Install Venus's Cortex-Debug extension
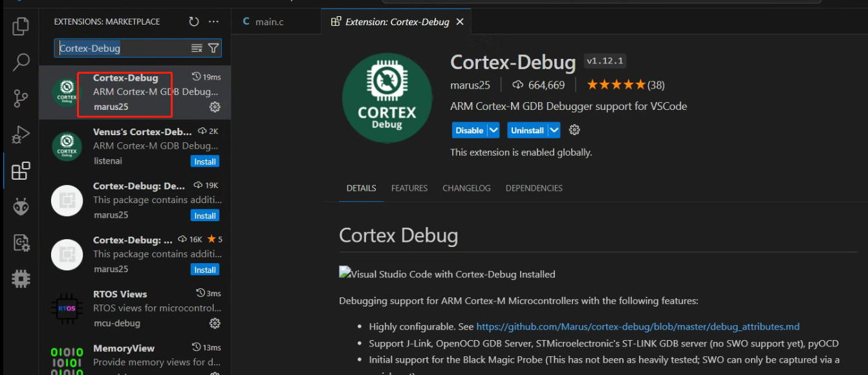The image size is (868, 375). (x=205, y=162)
